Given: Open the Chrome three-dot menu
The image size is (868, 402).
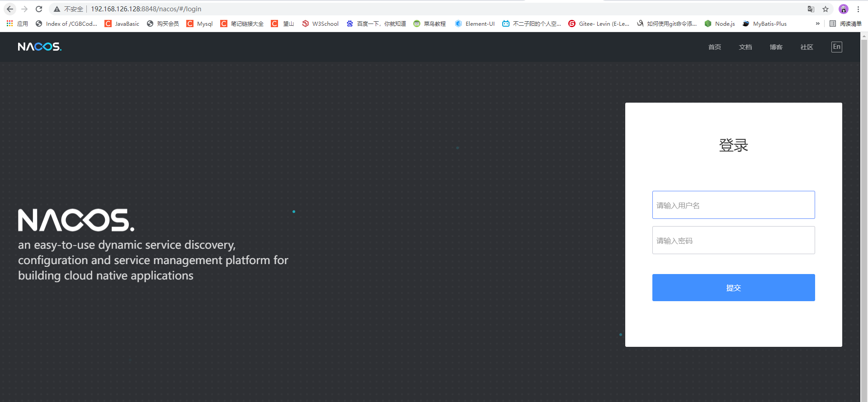Looking at the screenshot, I should pos(858,9).
